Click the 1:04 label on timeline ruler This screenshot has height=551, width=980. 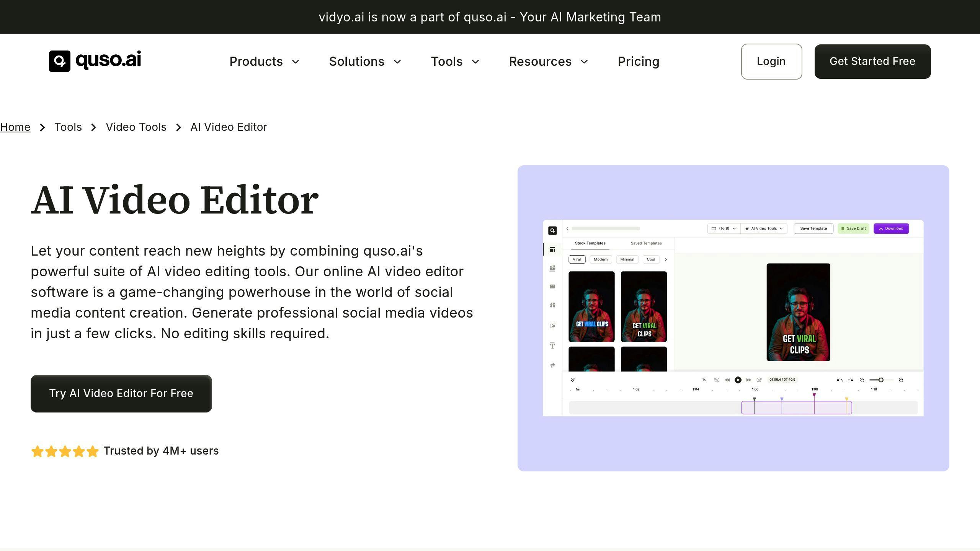coord(696,390)
